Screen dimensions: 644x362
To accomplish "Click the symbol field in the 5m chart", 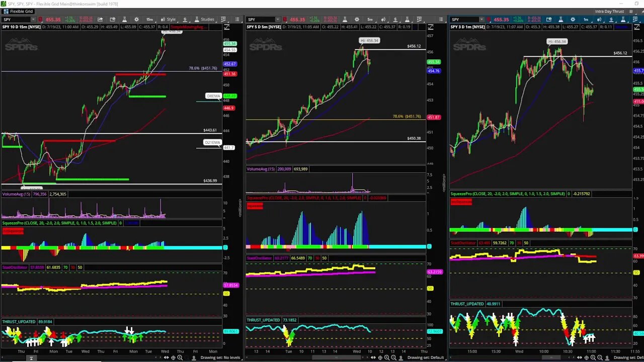I will pyautogui.click(x=261, y=19).
